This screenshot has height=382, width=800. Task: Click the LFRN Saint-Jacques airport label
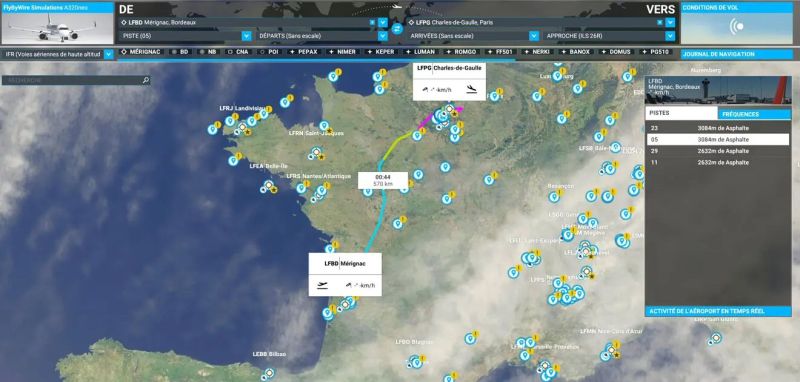click(x=316, y=133)
